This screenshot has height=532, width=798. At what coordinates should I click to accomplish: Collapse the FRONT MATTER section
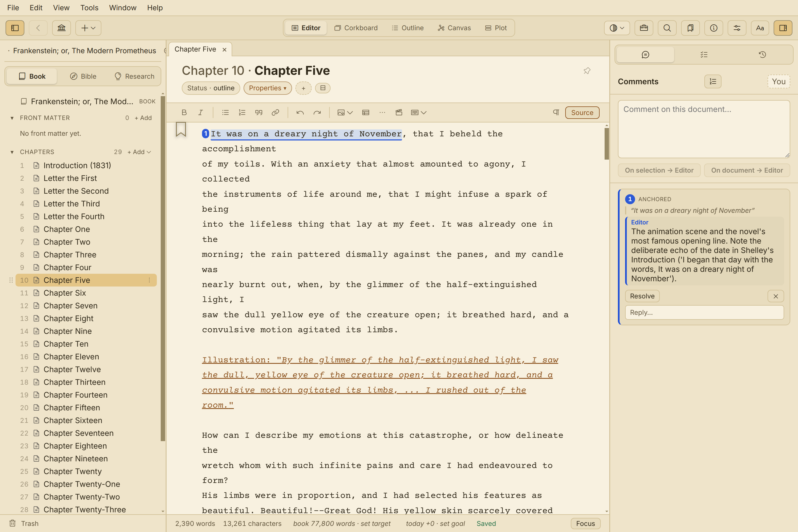pyautogui.click(x=12, y=118)
